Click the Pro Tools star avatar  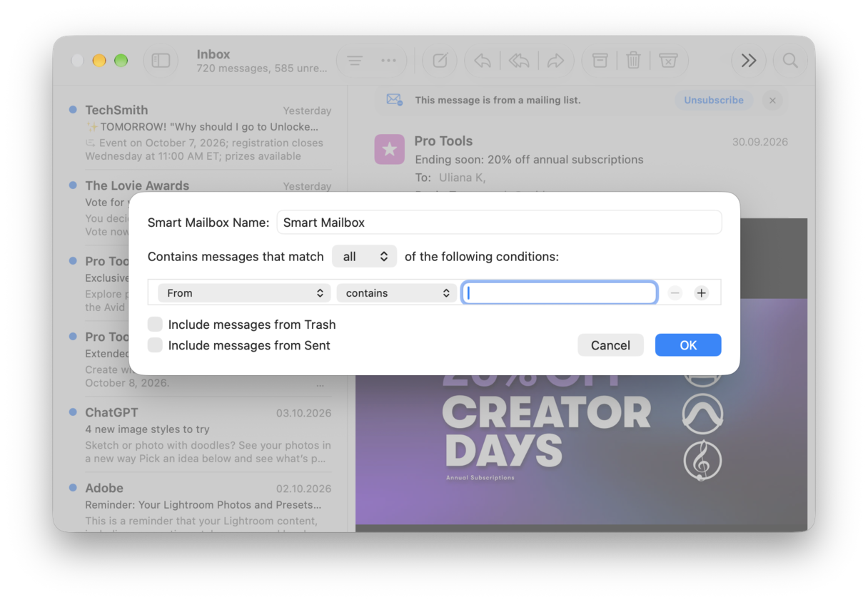click(x=390, y=149)
